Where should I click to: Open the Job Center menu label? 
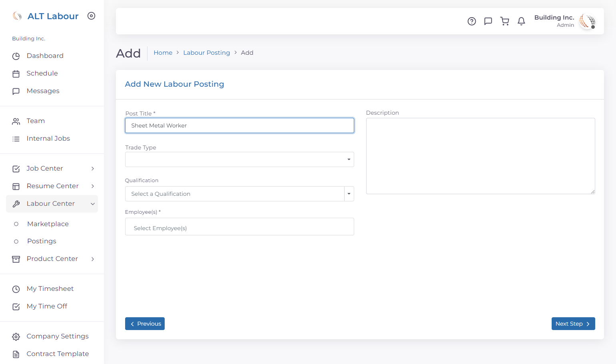click(45, 168)
